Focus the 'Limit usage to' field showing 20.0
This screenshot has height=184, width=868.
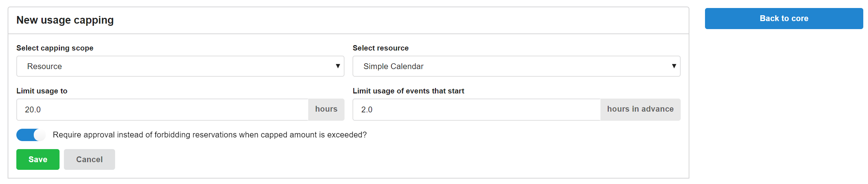[162, 109]
